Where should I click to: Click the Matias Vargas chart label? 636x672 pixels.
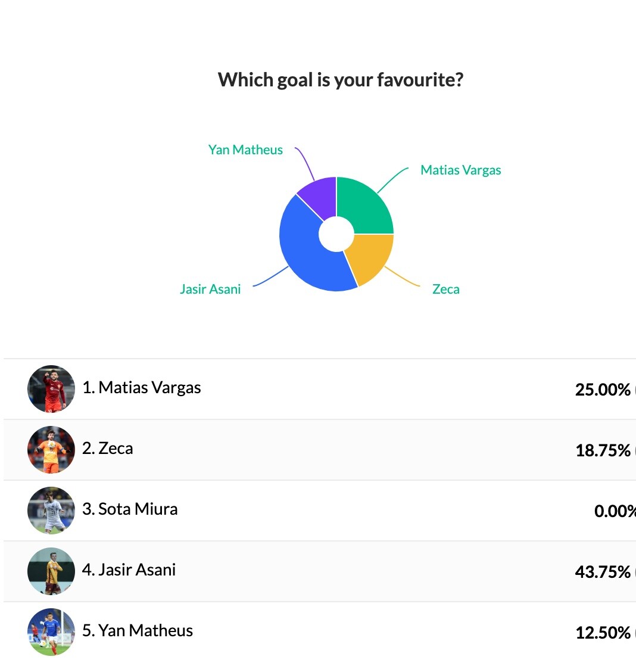(460, 170)
